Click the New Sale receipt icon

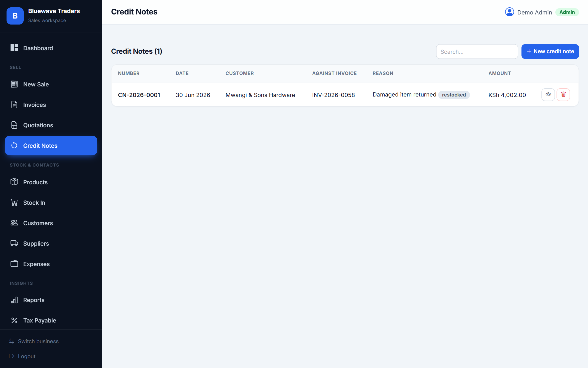(14, 84)
